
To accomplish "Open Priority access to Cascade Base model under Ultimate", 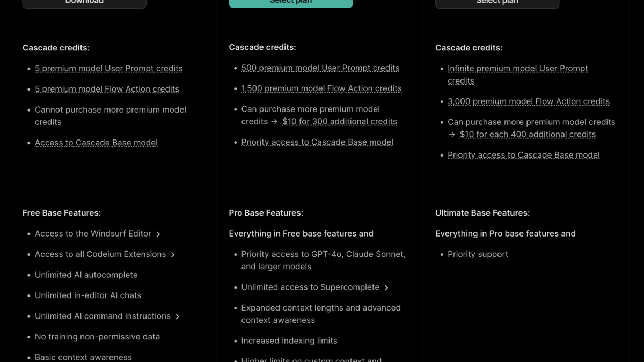I will (523, 155).
